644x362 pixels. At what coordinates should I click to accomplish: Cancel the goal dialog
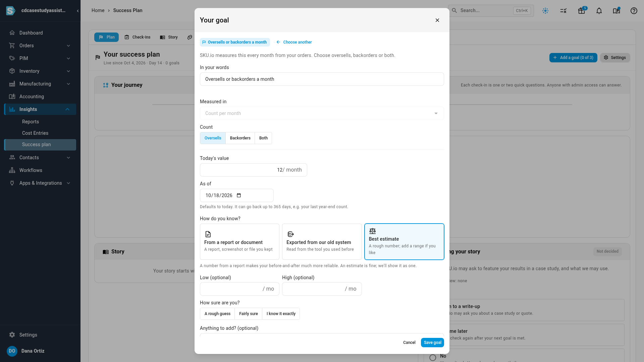pyautogui.click(x=409, y=343)
